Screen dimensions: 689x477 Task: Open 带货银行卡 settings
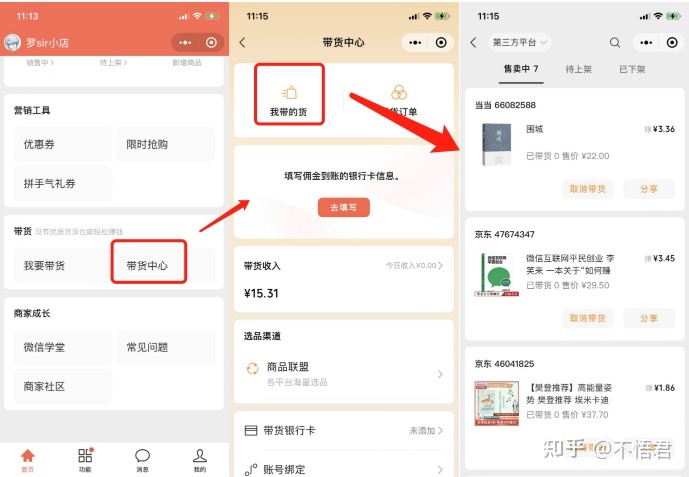click(344, 430)
